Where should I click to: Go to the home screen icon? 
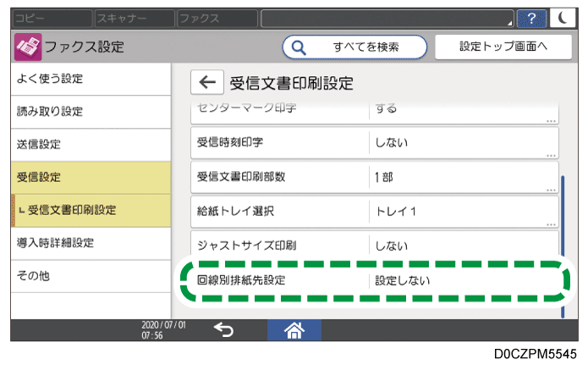click(294, 330)
